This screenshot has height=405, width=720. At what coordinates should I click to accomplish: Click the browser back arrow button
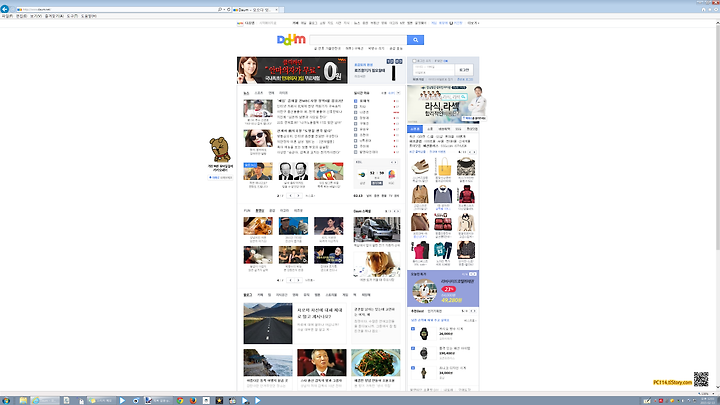click(5, 9)
